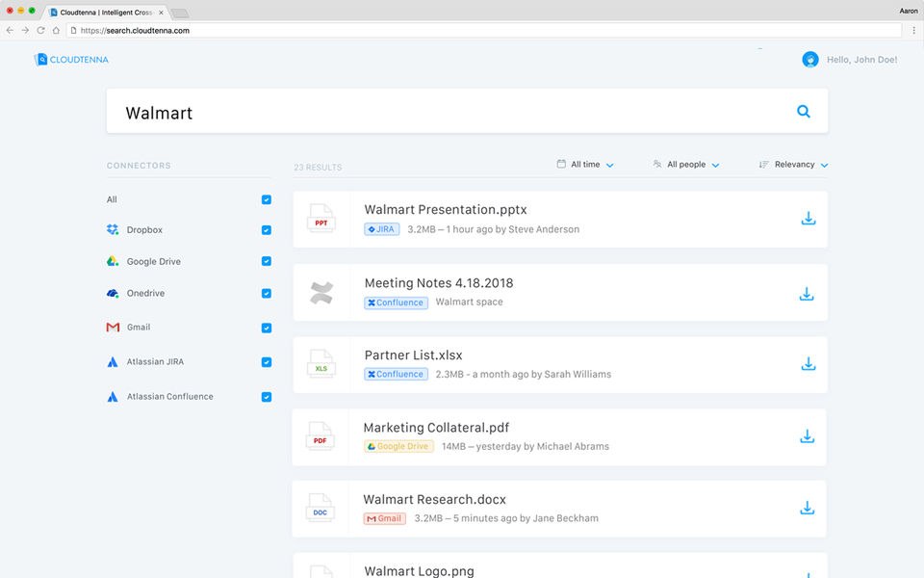Toggle the Google Drive connector checkbox
Screen dimensions: 924x578
coord(267,261)
